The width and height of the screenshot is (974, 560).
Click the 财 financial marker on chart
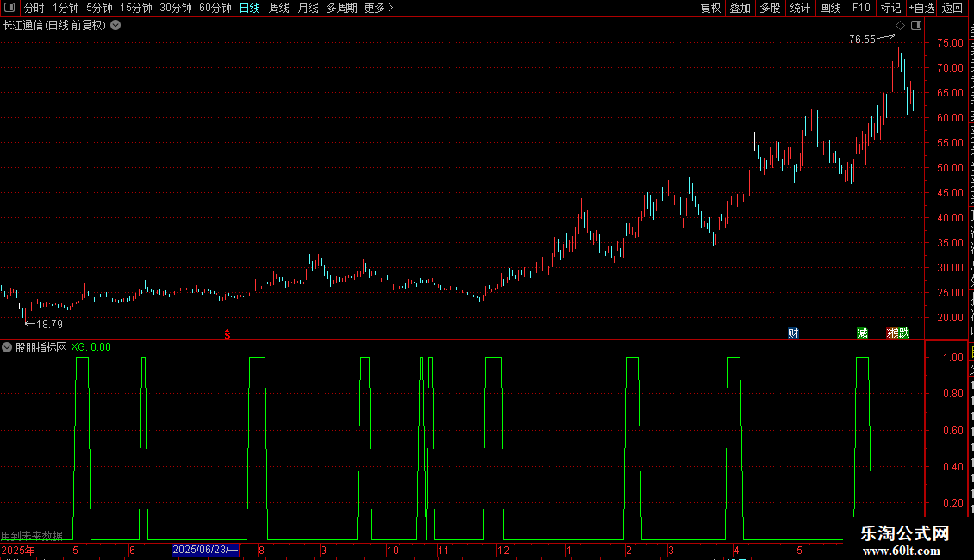click(x=793, y=333)
